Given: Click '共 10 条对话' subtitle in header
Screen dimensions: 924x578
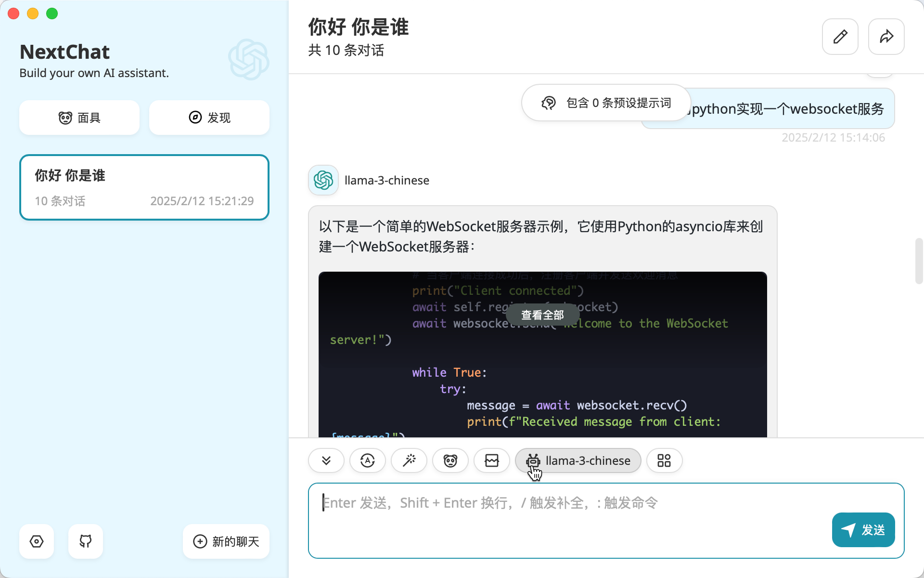Looking at the screenshot, I should (346, 50).
